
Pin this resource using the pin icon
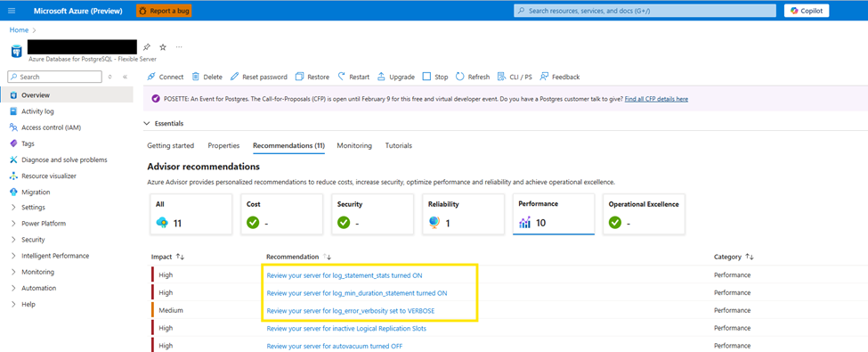coord(146,47)
